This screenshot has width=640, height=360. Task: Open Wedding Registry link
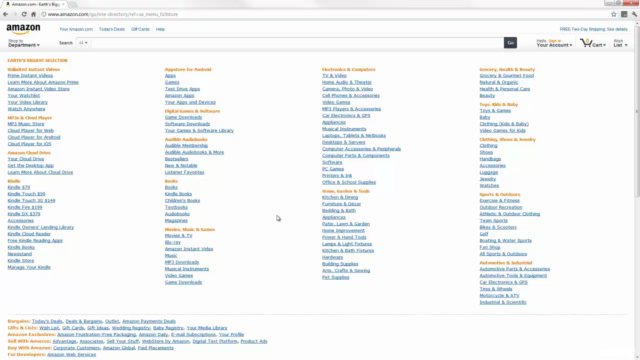point(131,328)
